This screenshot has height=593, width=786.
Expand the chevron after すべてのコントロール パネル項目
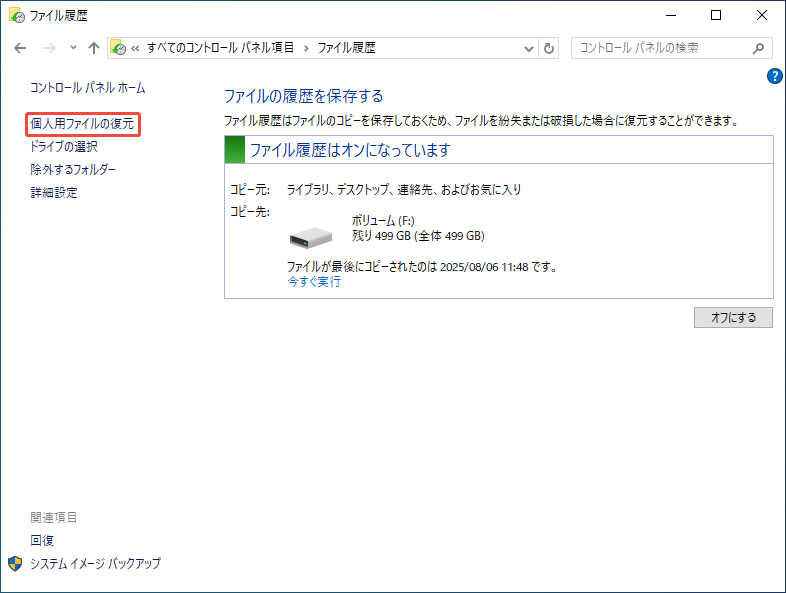coord(306,48)
